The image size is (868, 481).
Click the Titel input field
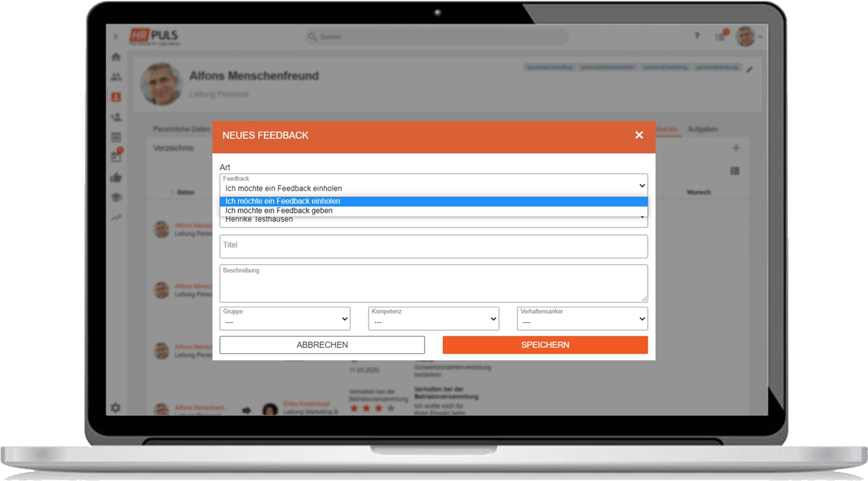(x=434, y=246)
